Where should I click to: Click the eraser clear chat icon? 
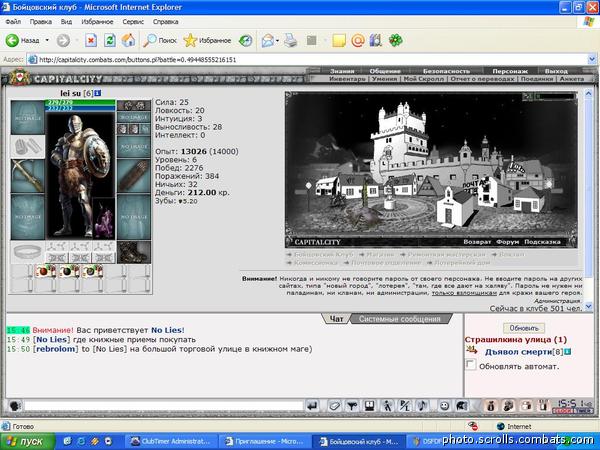point(334,406)
